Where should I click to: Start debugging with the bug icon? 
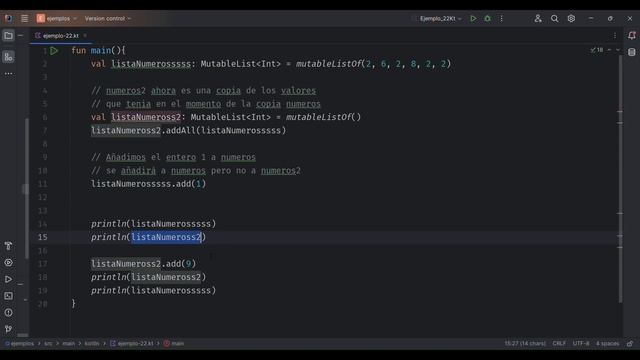click(488, 18)
